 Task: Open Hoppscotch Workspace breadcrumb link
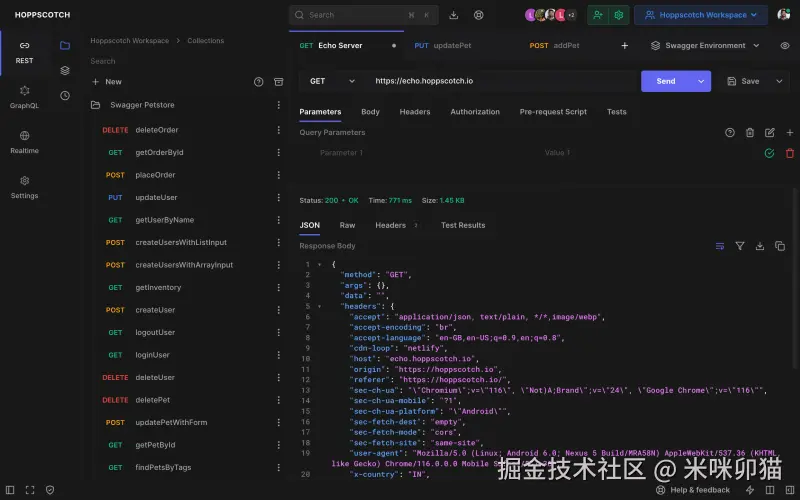129,40
